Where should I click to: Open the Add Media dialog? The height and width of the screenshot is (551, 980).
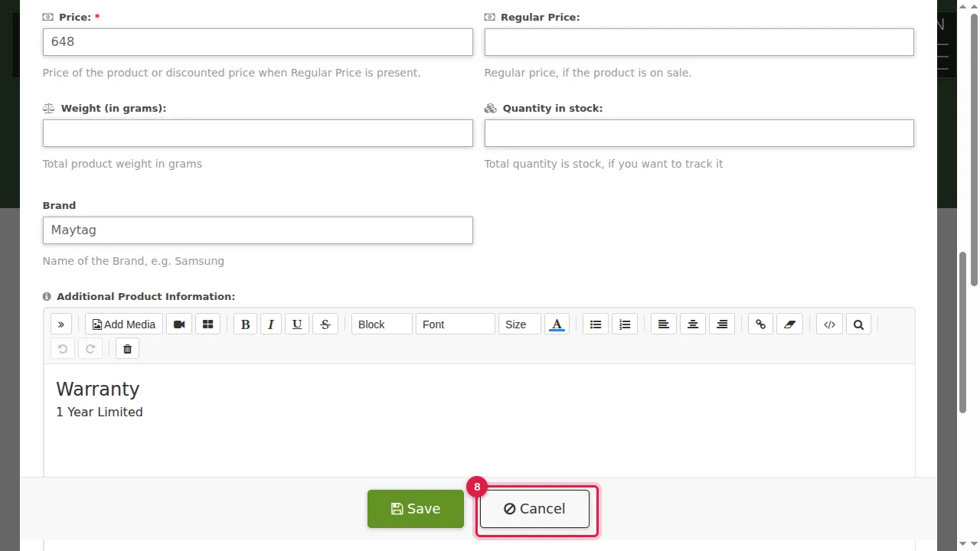pos(124,324)
